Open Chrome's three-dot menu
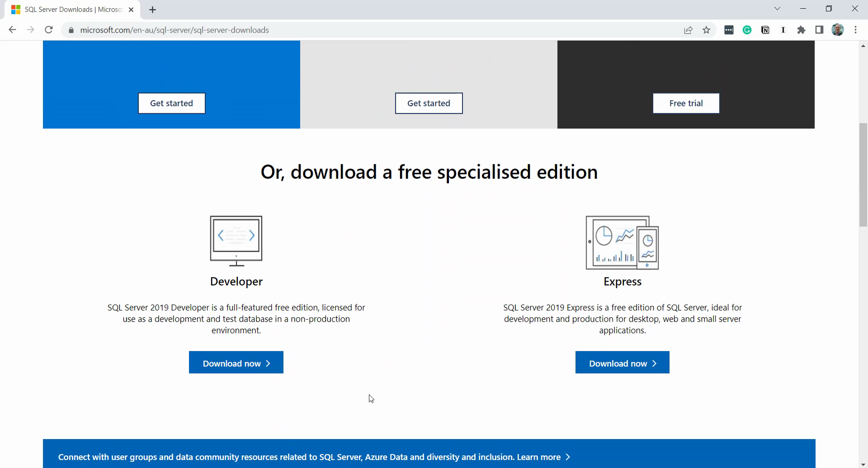 855,30
